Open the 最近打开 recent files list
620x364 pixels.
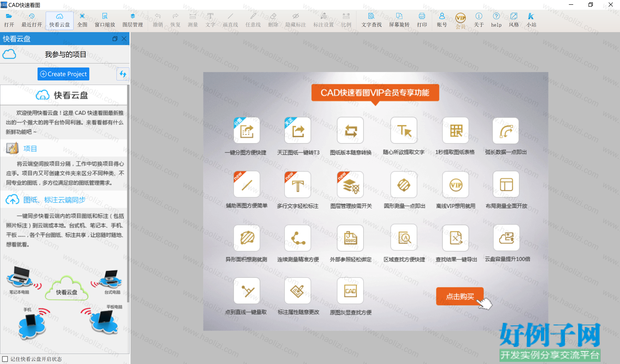(32, 20)
